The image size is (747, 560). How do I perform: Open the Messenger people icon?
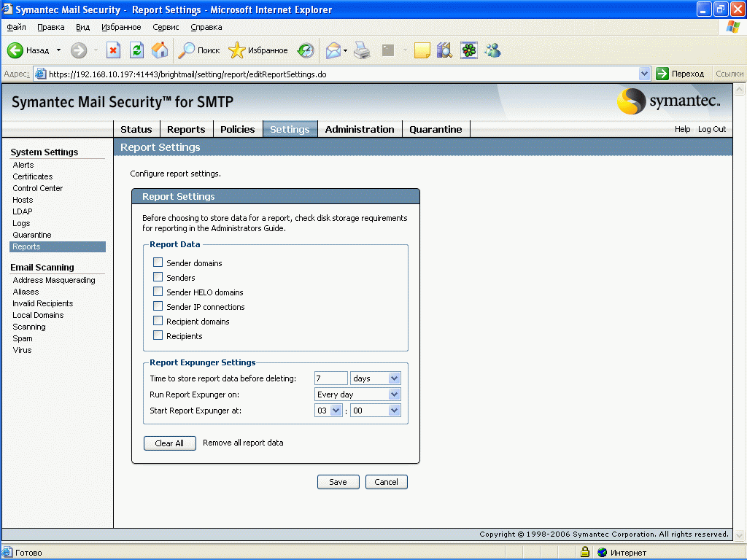coord(492,50)
